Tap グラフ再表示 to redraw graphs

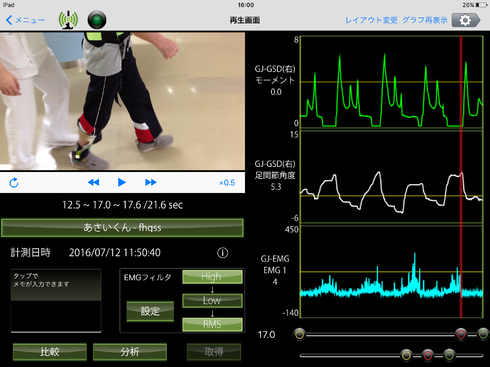(425, 20)
